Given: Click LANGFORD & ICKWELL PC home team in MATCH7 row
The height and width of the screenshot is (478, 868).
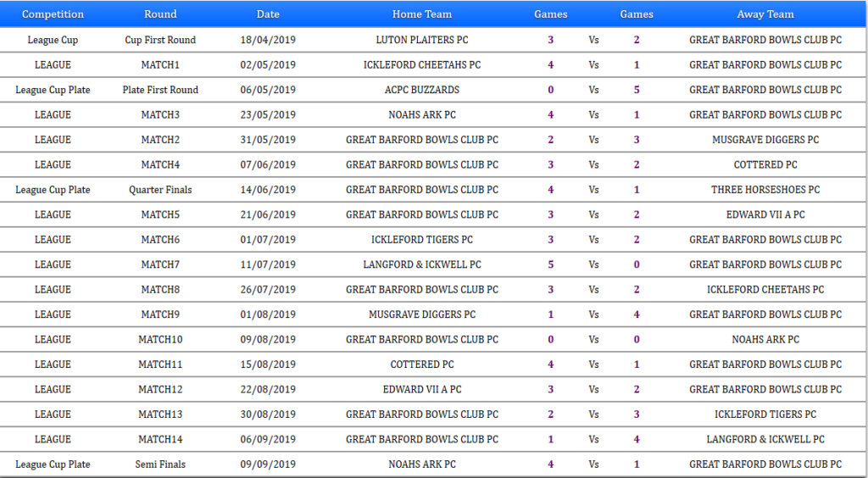Looking at the screenshot, I should pos(422,264).
